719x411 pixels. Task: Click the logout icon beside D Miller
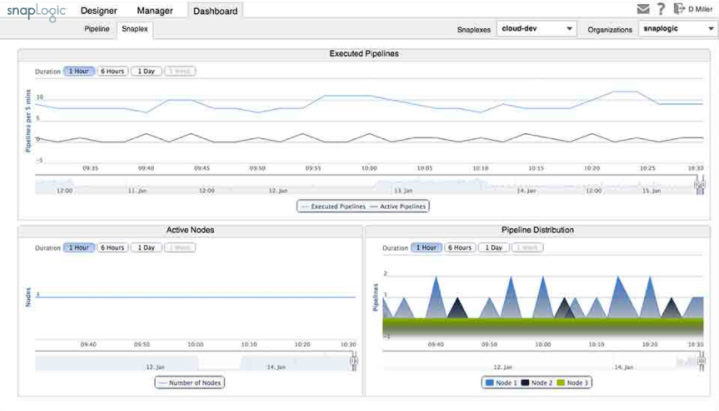coord(680,9)
